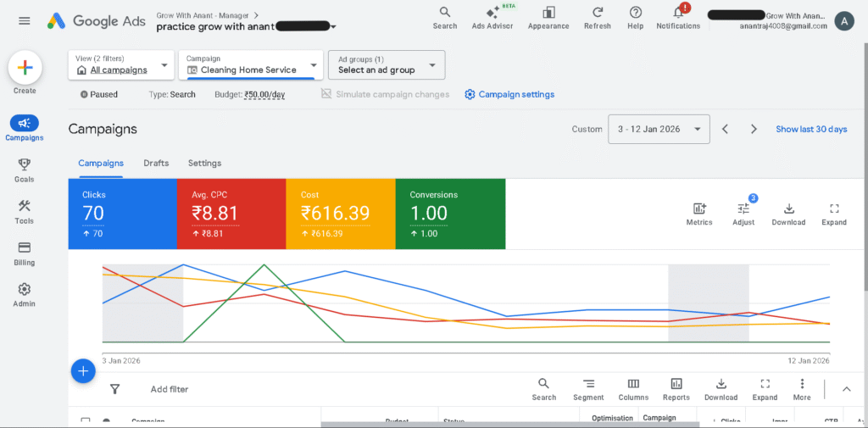The image size is (868, 428).
Task: Open Admin in sidebar
Action: pos(25,295)
